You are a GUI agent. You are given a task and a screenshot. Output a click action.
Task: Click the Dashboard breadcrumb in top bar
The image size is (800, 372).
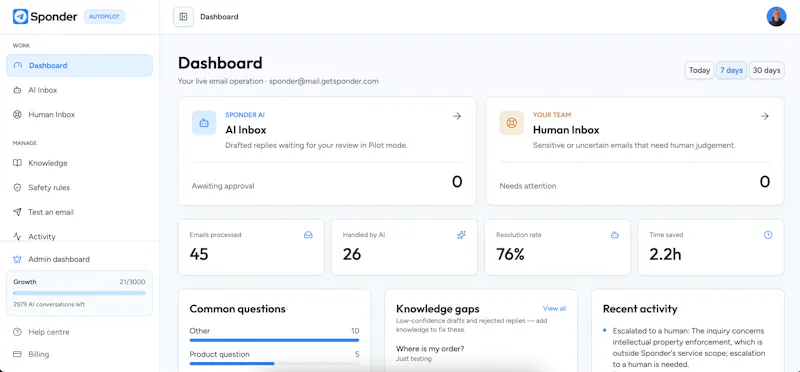[219, 17]
